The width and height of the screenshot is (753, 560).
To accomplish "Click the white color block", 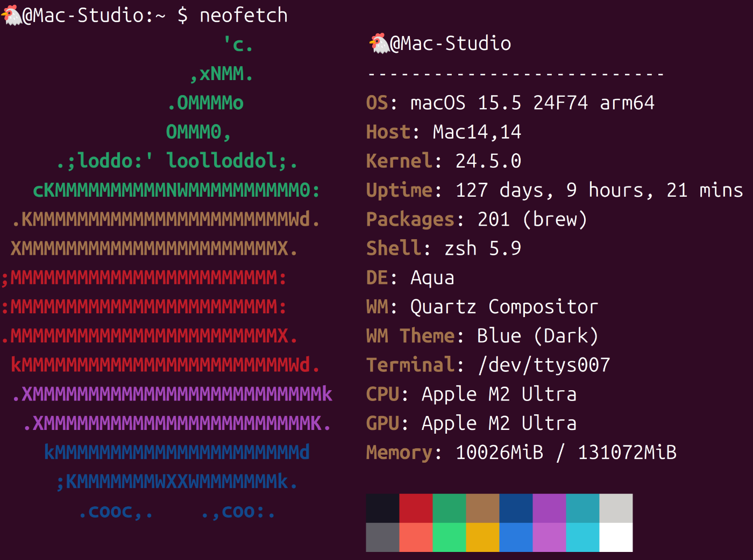I will [616, 537].
